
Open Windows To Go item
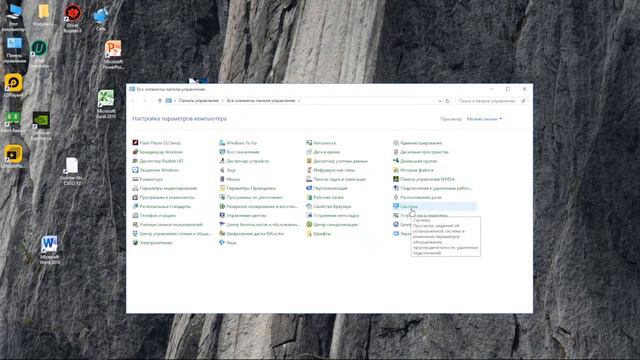pos(238,143)
